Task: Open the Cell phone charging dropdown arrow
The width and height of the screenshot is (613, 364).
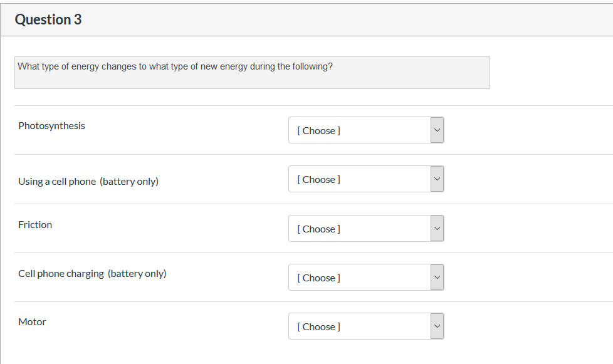Action: point(437,278)
